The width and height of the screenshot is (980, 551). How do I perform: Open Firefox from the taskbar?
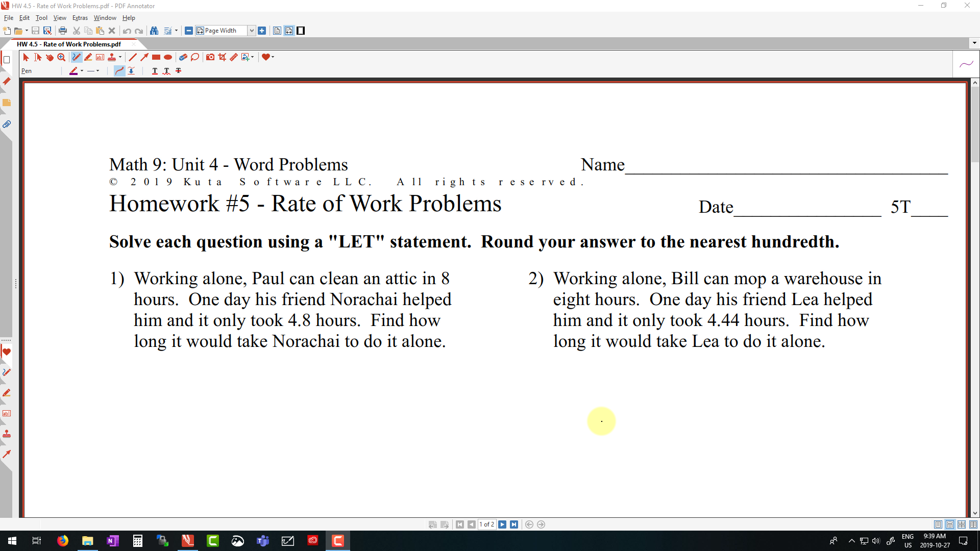point(63,541)
